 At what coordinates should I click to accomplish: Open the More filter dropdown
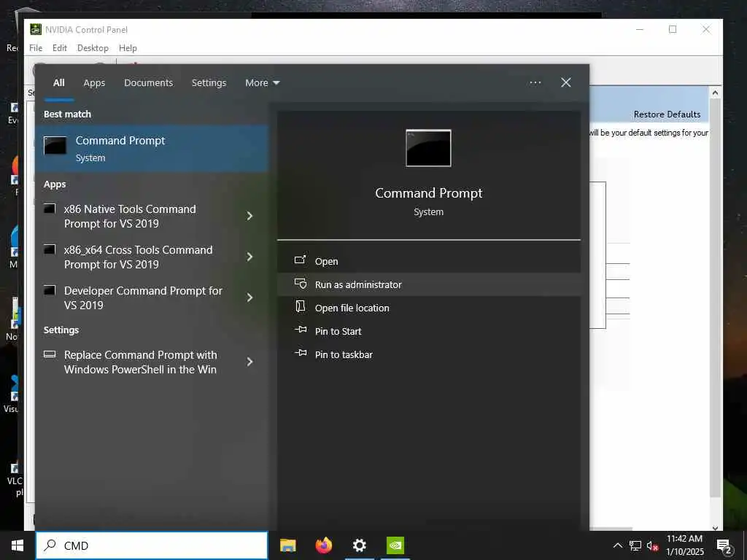(x=262, y=83)
